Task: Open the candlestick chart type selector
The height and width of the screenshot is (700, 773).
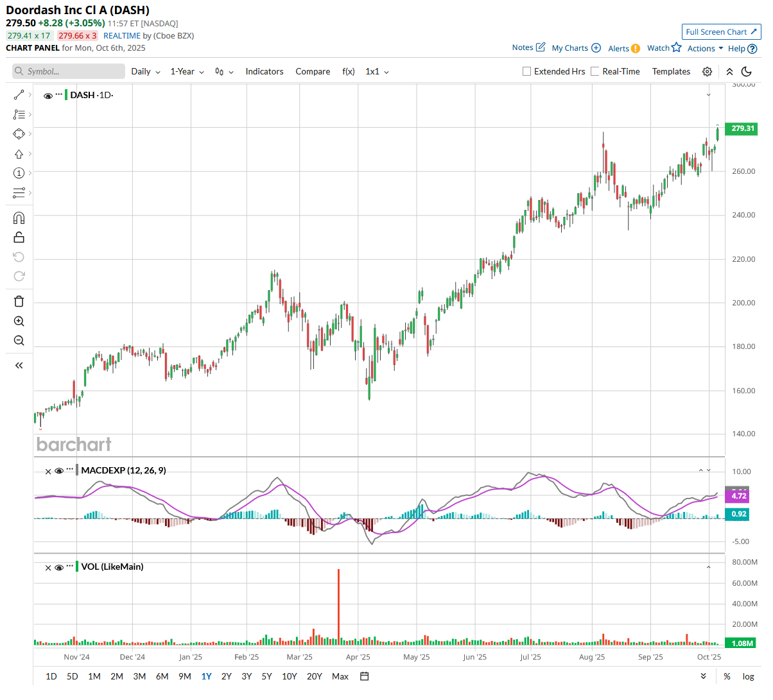Action: (224, 72)
